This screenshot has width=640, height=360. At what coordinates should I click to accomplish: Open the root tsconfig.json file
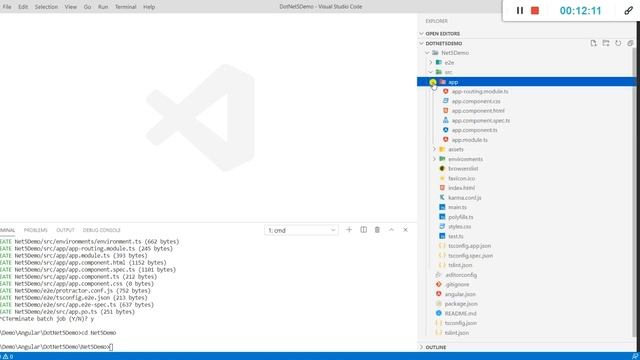coord(460,323)
